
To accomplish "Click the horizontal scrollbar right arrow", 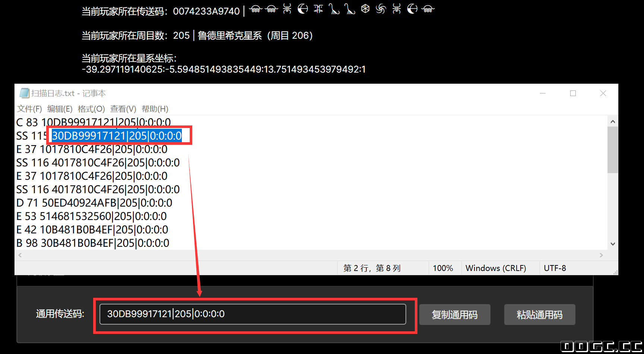I will click(601, 255).
